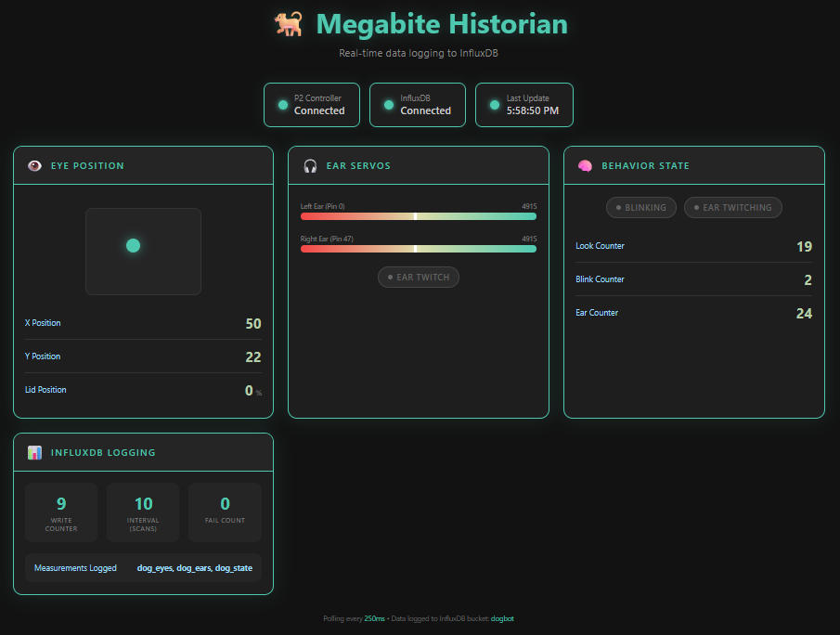
Task: Click the Right Ear (Pin 47) servo bar
Action: click(418, 249)
